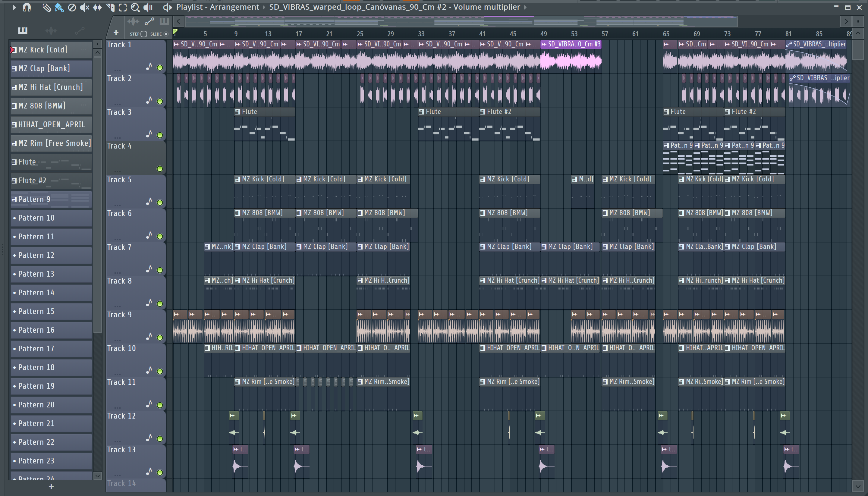
Task: Click automation curve icon above STEP
Action: (x=149, y=22)
